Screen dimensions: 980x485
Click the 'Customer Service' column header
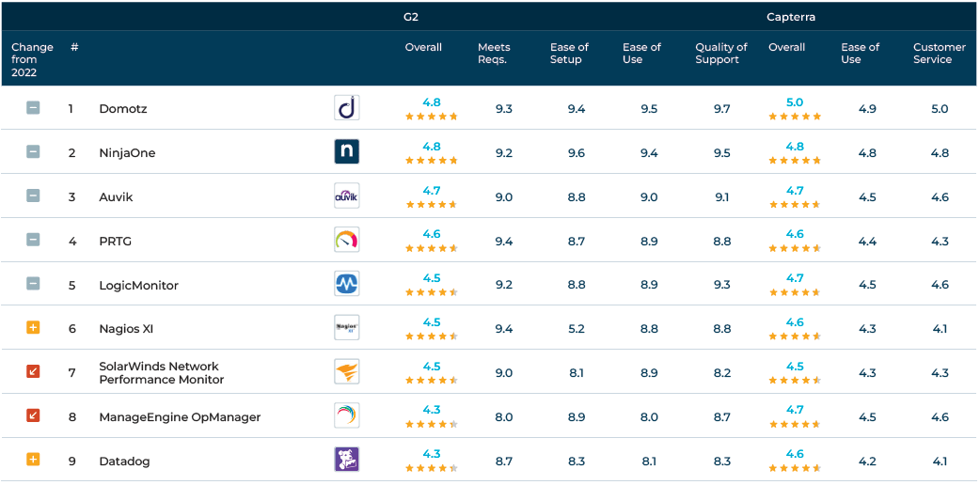pyautogui.click(x=940, y=54)
